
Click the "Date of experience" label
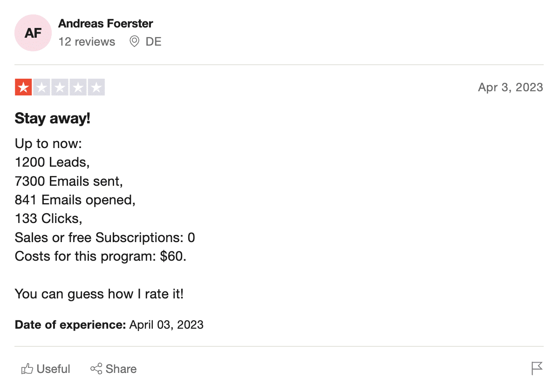pos(70,325)
